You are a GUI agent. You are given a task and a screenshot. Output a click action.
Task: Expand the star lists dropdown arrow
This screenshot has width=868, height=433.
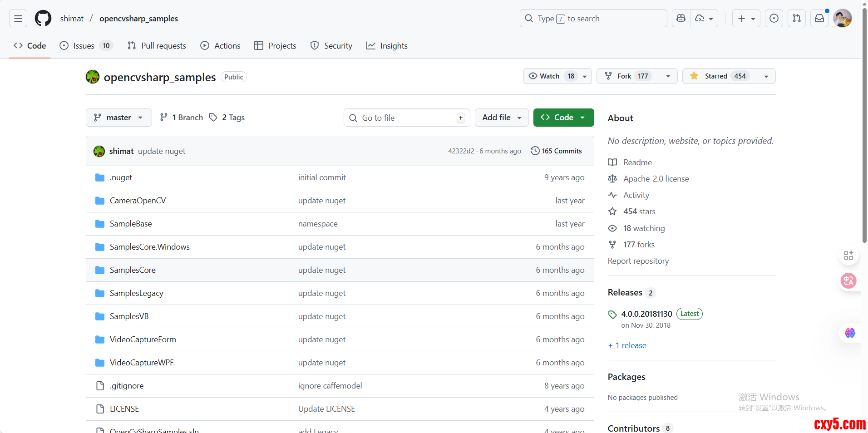[x=766, y=76]
